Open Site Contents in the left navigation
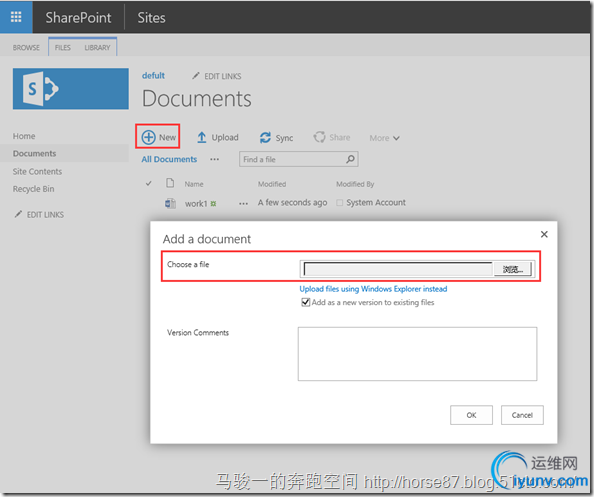The width and height of the screenshot is (594, 497). click(37, 172)
